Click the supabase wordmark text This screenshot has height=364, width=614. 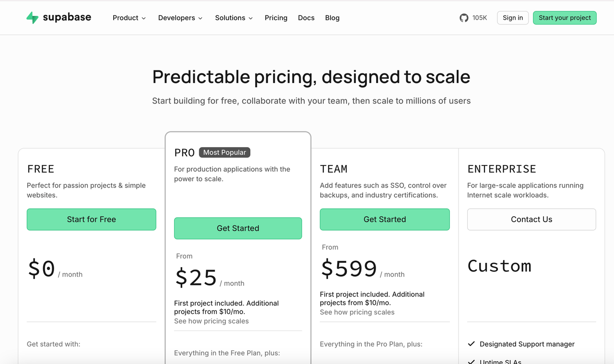click(x=67, y=18)
